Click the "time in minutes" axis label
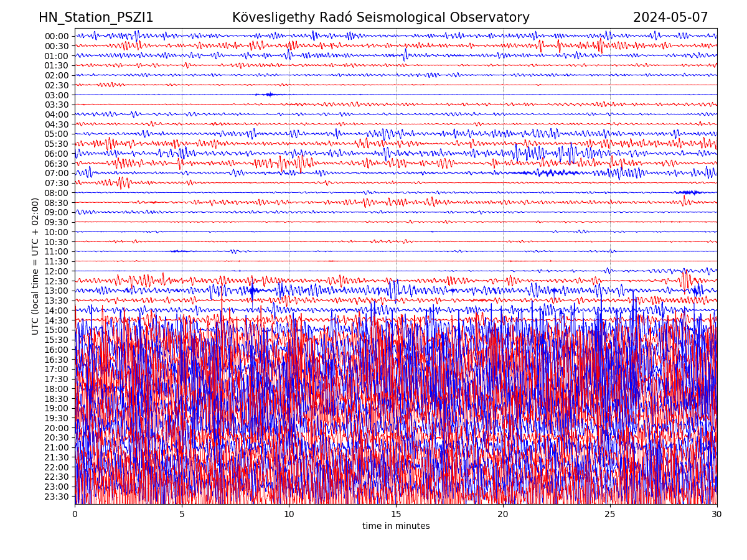This screenshot has height=560, width=747. pyautogui.click(x=396, y=526)
